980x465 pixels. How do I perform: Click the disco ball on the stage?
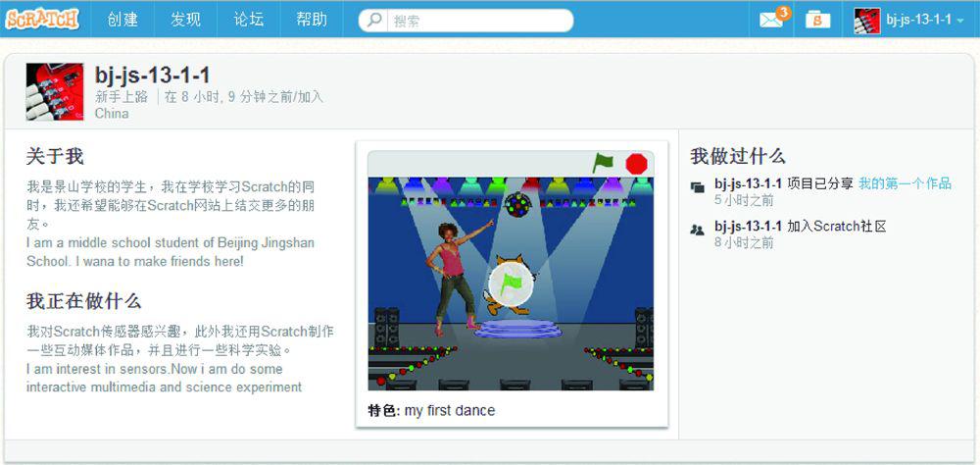click(x=517, y=205)
